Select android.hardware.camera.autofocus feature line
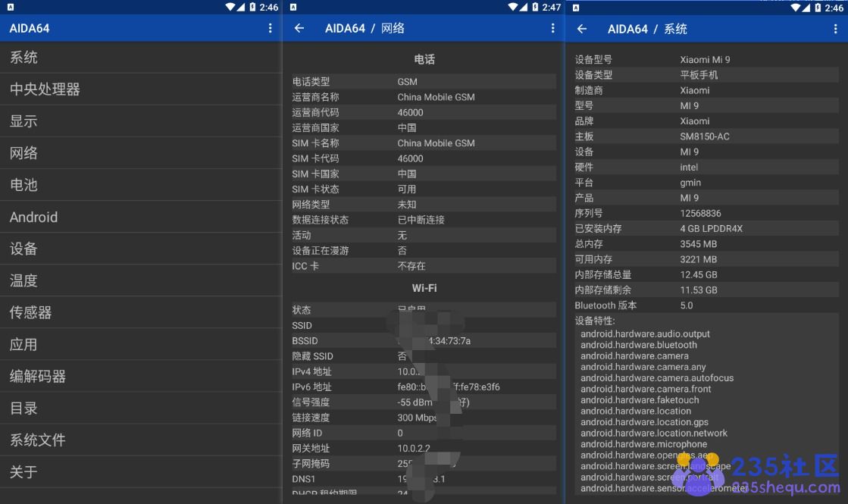This screenshot has width=848, height=504. pos(657,378)
